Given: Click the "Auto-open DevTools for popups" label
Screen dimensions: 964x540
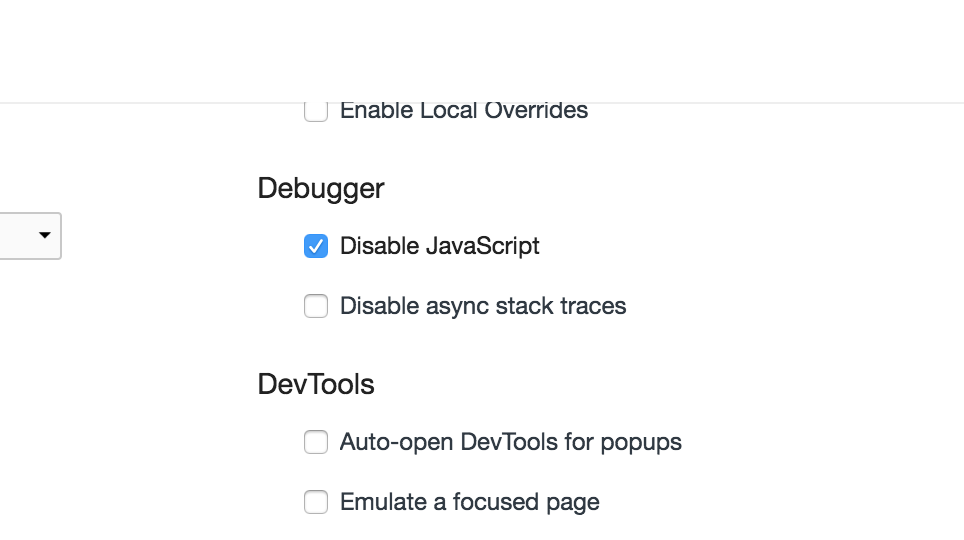Looking at the screenshot, I should (x=510, y=442).
